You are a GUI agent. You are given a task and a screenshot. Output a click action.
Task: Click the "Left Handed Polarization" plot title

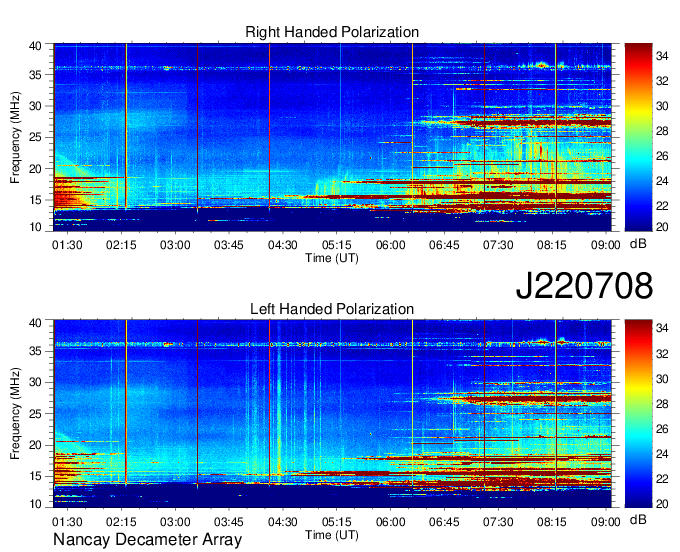point(332,309)
